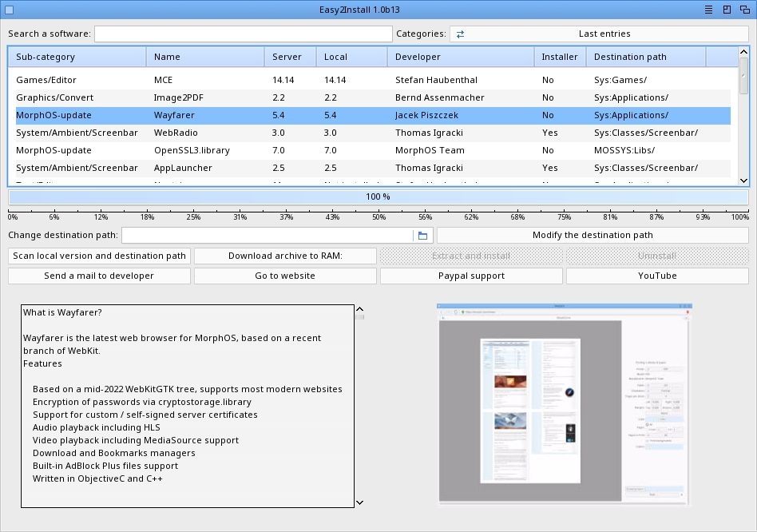The image size is (757, 532).
Task: Select the Wayfarer row
Action: click(373, 115)
